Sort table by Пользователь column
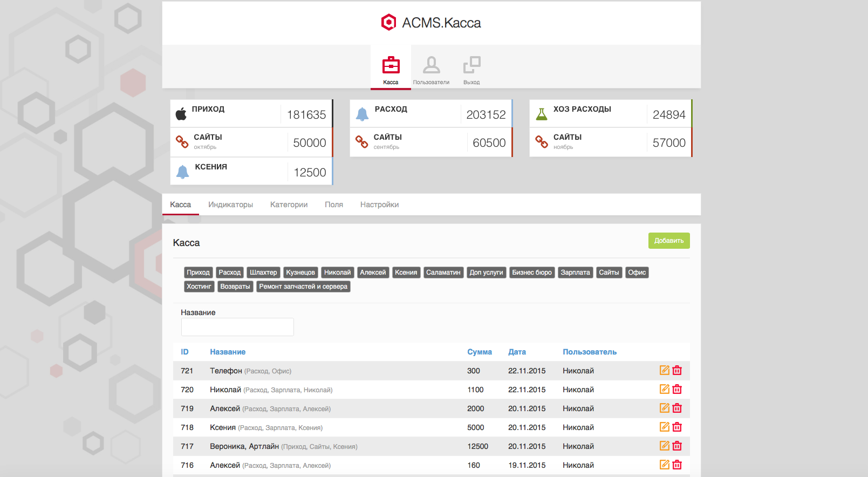The height and width of the screenshot is (477, 868). (590, 352)
